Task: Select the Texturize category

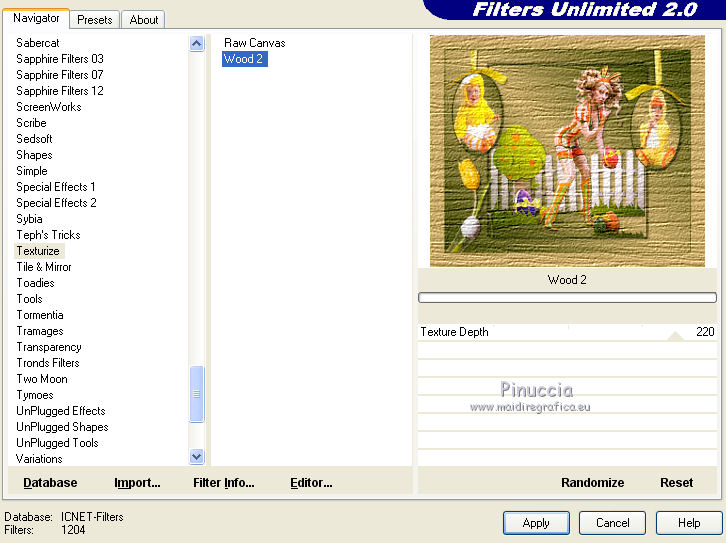Action: click(39, 251)
